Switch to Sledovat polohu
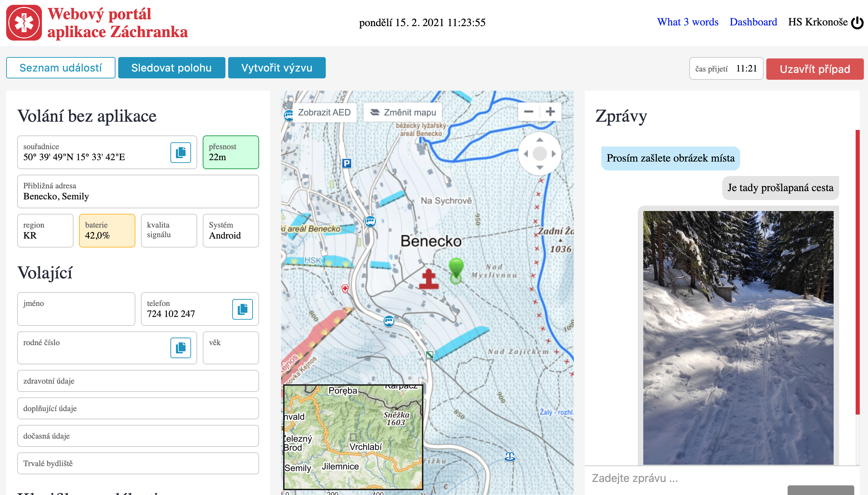The height and width of the screenshot is (495, 868). (x=171, y=68)
